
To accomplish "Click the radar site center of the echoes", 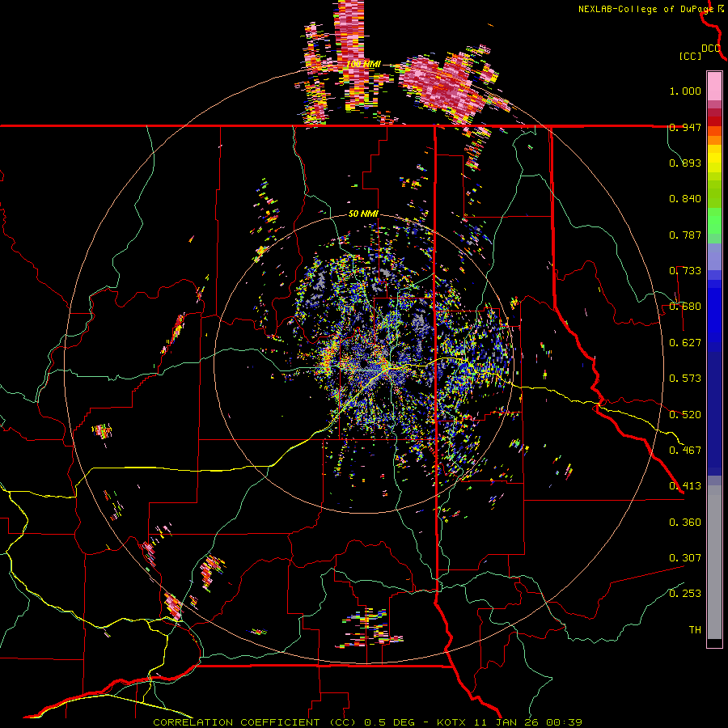I will [x=363, y=363].
